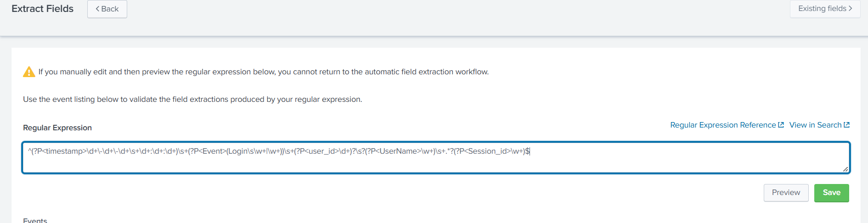This screenshot has width=868, height=223.
Task: Click external-link icon after View in Search
Action: pos(846,125)
